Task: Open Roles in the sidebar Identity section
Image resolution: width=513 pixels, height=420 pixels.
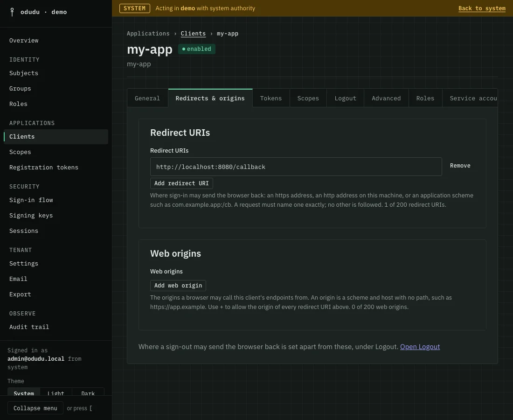Action: (x=18, y=104)
